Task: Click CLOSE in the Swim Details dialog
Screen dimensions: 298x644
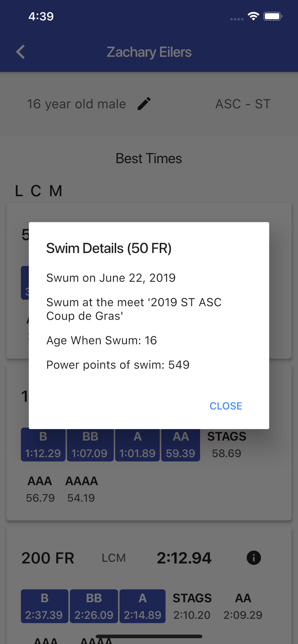Action: coord(226,406)
